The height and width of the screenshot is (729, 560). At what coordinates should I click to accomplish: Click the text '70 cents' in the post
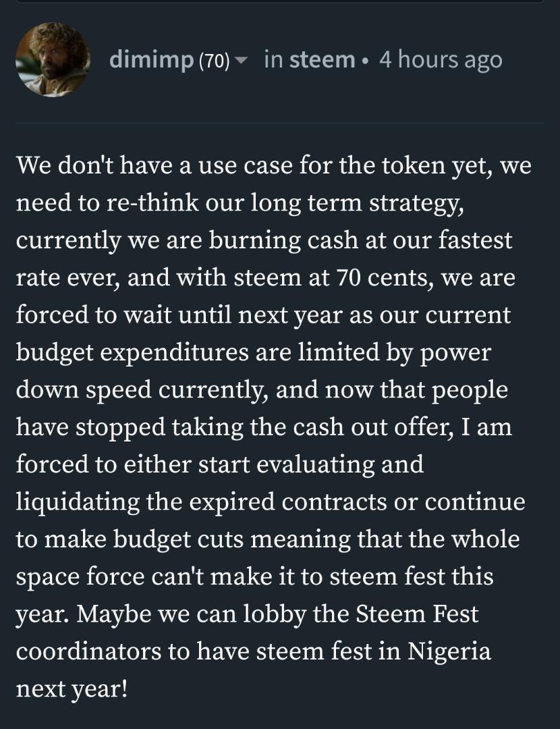(385, 277)
